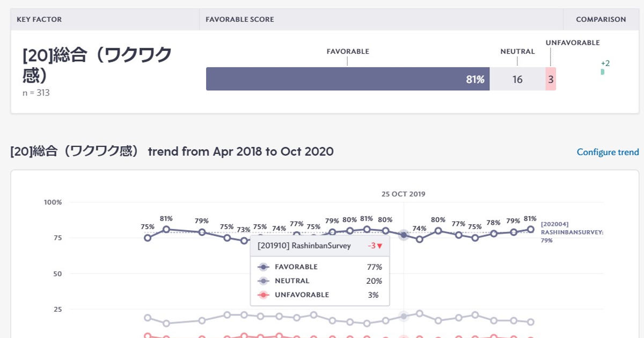Click the [202004] RashinbanSurvey reference label
This screenshot has width=644, height=338.
[572, 232]
